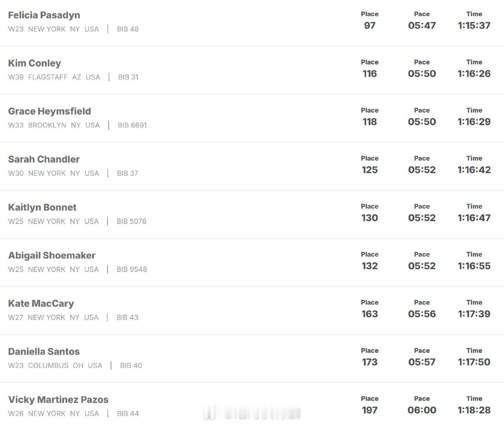Click finish time 1:17:50
The image size is (504, 425).
pos(474,362)
